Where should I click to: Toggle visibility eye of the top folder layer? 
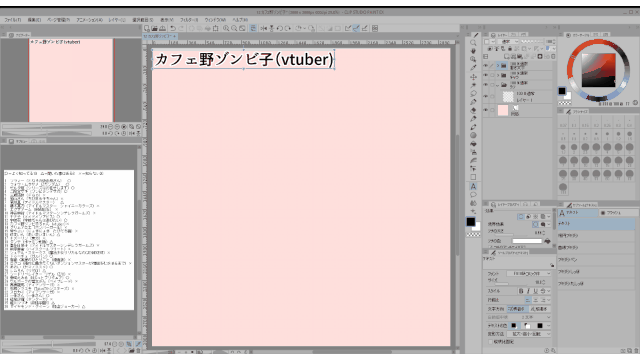486,65
